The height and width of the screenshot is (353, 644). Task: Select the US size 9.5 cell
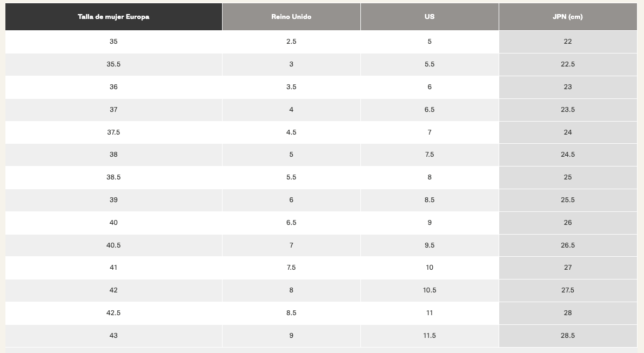point(430,245)
